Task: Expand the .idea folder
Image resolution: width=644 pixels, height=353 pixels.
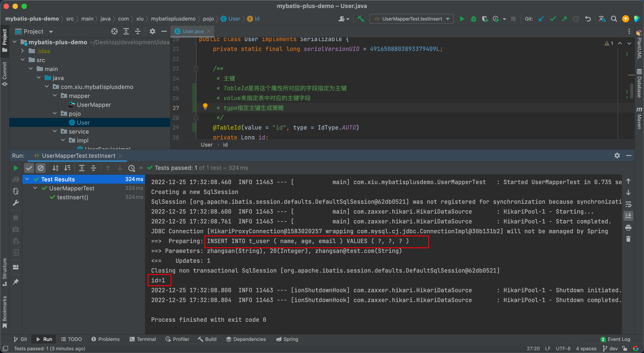Action: 22,51
